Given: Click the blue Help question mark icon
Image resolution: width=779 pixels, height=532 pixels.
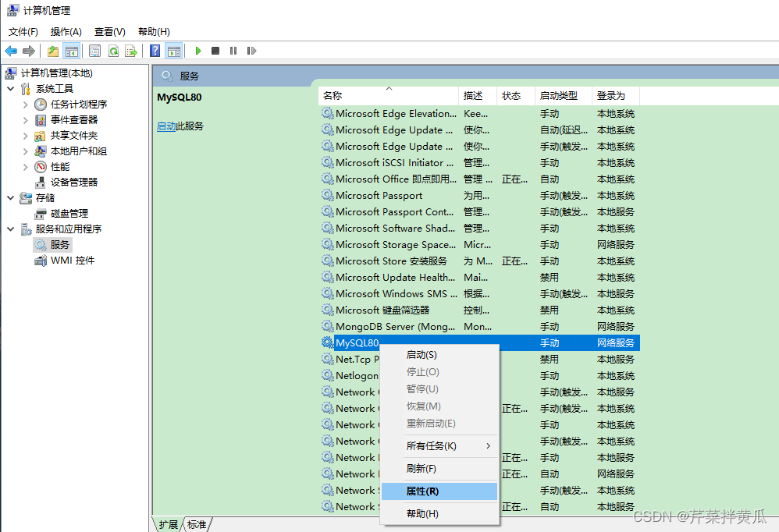Looking at the screenshot, I should tap(155, 51).
